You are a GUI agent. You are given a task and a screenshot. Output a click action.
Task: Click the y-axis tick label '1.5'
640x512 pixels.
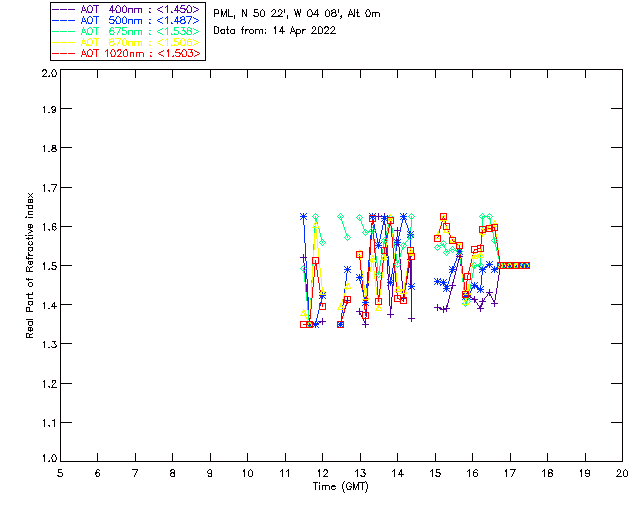tap(49, 266)
